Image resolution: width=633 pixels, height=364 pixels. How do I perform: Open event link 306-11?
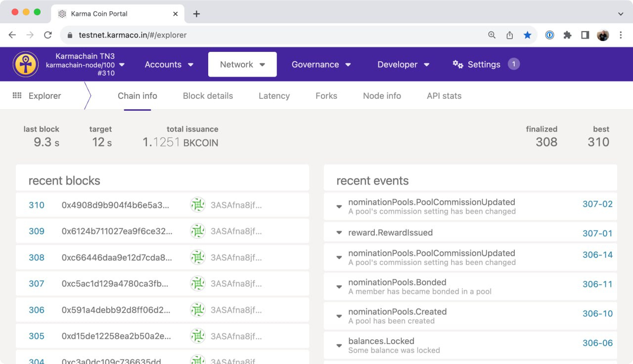[597, 284]
